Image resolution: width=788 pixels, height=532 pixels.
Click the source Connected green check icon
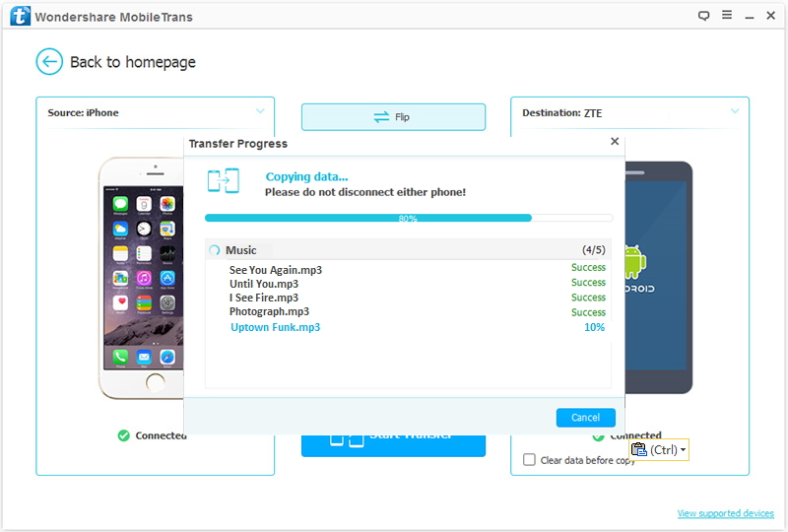click(124, 435)
